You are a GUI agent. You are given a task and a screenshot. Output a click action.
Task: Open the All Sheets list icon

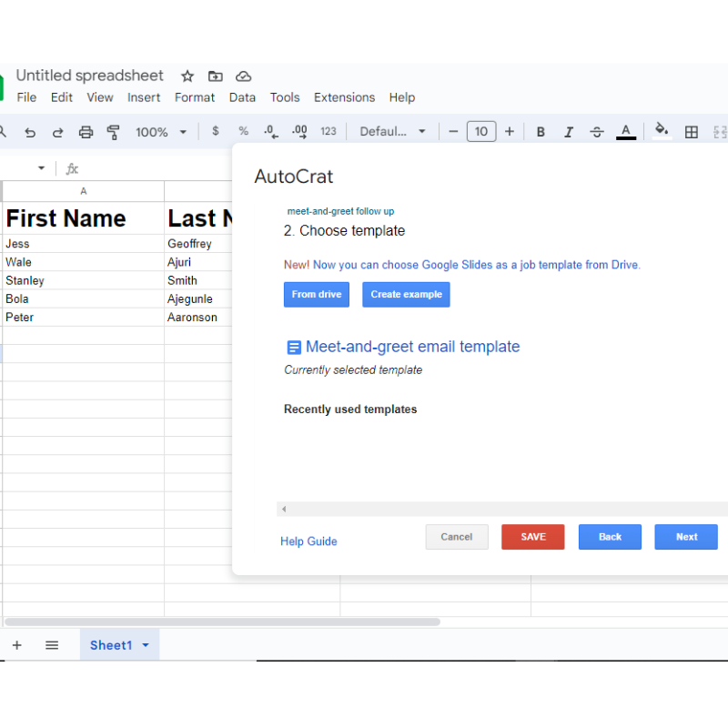pos(52,645)
